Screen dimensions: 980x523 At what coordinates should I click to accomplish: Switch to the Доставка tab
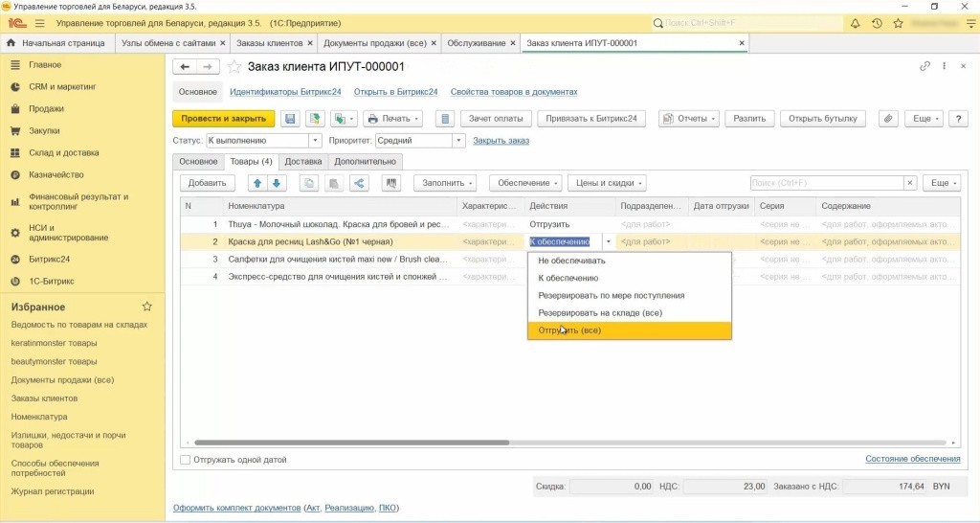point(303,162)
